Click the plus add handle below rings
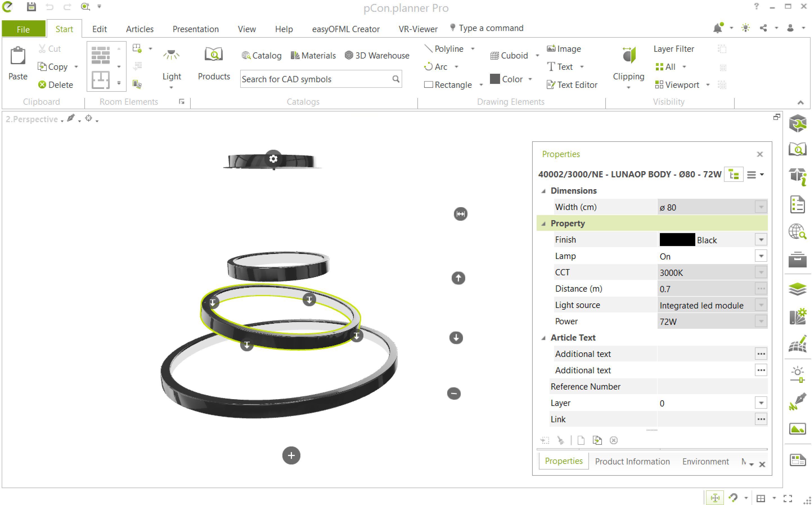The image size is (812, 505). pyautogui.click(x=291, y=455)
